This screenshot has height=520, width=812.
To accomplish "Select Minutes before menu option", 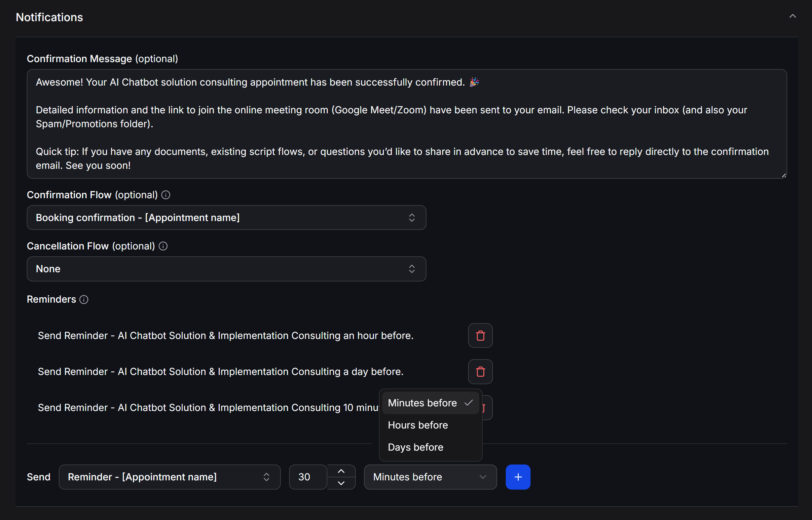I will pos(430,403).
